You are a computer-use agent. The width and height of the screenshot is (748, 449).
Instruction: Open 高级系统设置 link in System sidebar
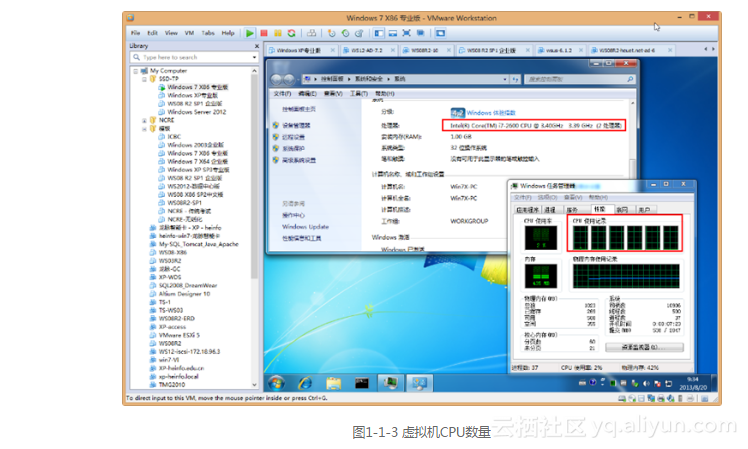(x=299, y=160)
